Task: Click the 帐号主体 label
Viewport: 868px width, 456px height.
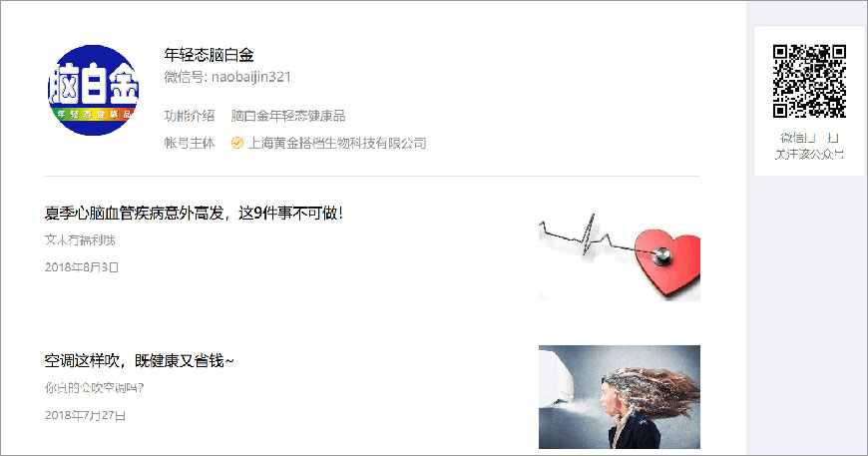Action: click(x=189, y=143)
